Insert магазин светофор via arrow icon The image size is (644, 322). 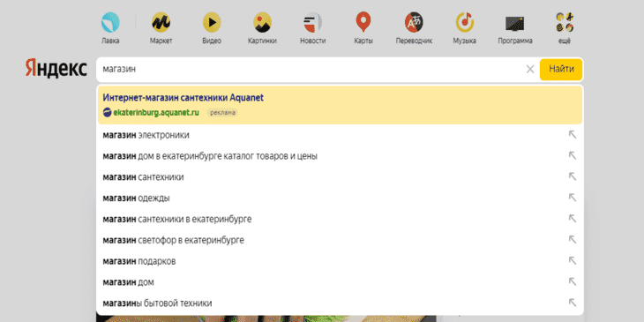tap(573, 239)
